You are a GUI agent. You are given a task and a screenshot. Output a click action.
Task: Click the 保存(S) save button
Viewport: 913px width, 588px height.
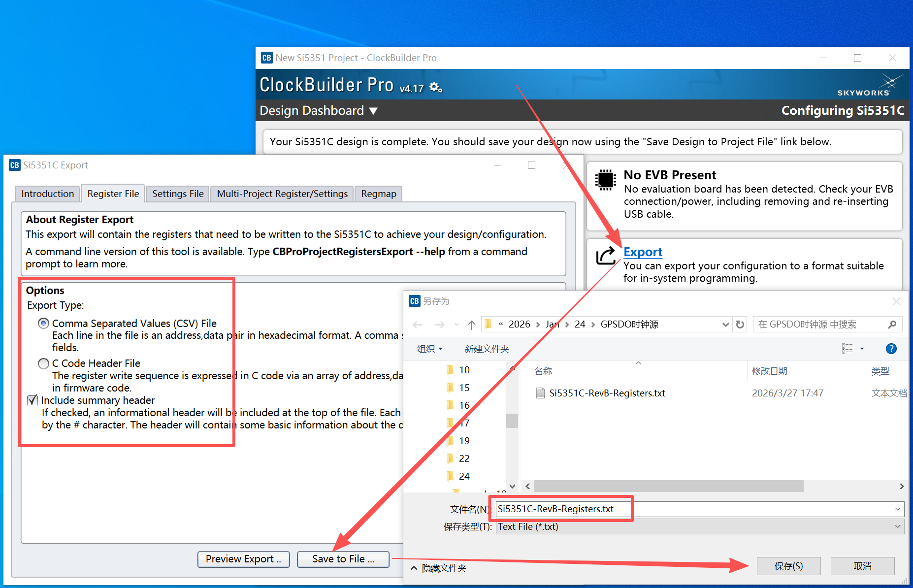tap(788, 566)
